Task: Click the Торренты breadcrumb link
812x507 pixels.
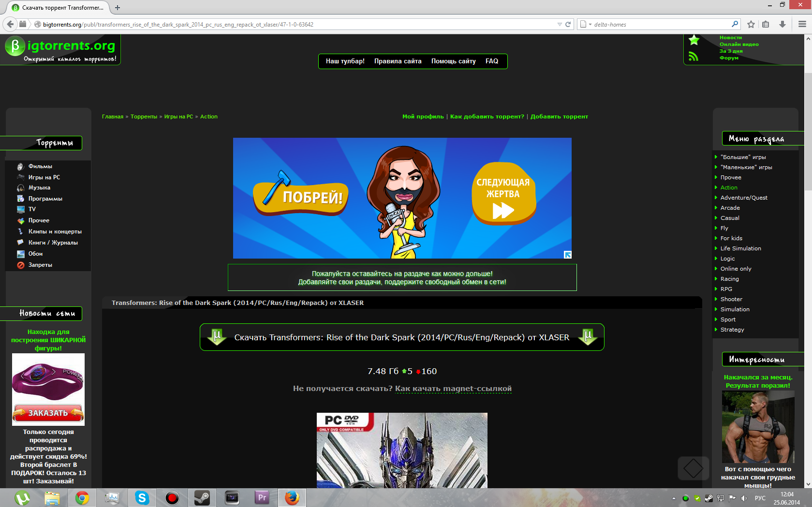Action: point(144,116)
